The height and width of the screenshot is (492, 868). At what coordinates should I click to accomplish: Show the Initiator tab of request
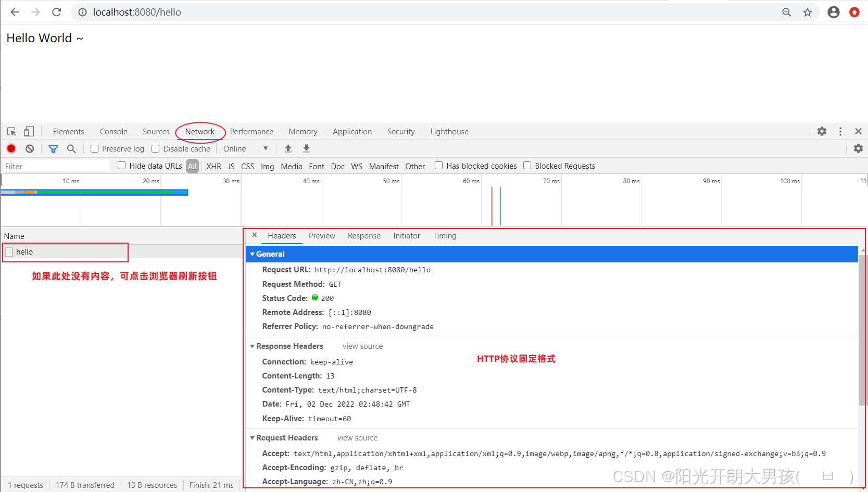point(407,236)
